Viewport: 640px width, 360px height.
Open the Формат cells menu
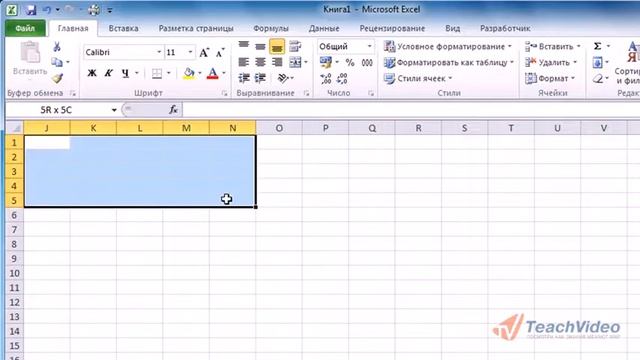point(550,78)
